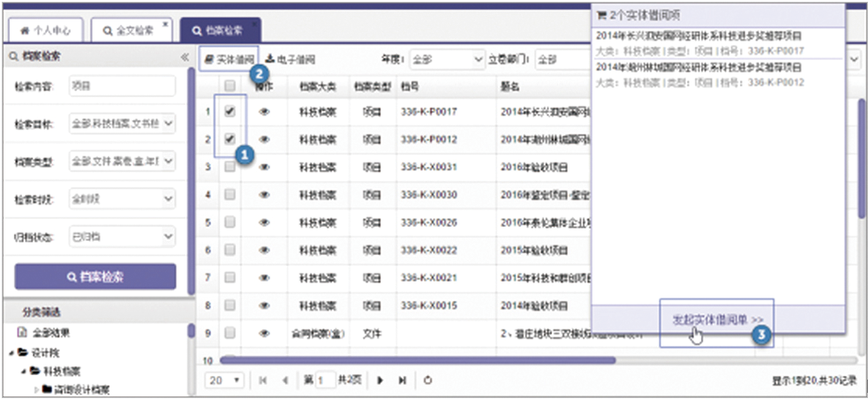Open the 归档状态 dropdown
868x399 pixels.
[122, 238]
